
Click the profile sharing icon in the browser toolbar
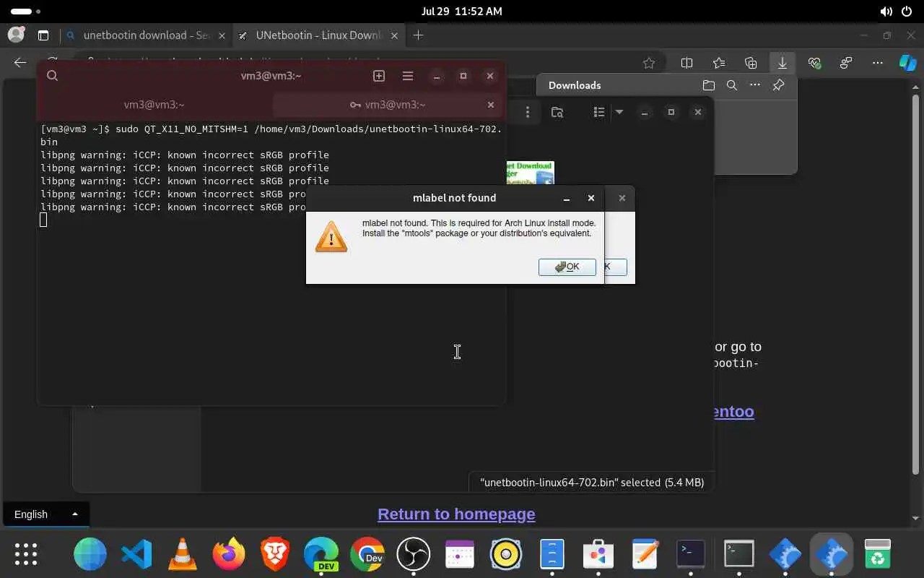click(846, 63)
